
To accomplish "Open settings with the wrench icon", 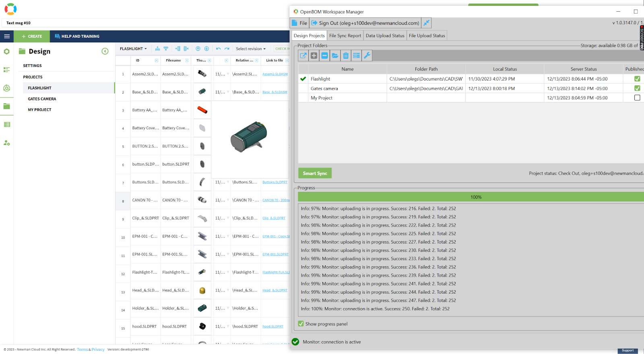I will pos(367,56).
